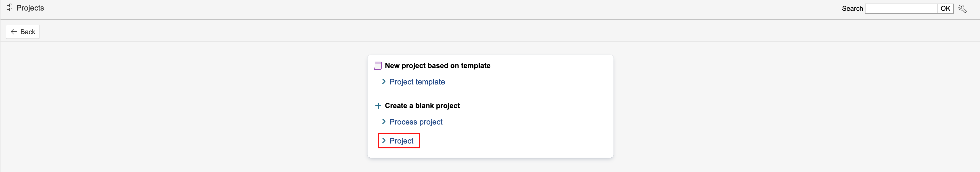Expand the chevron before Project template
980x172 pixels.
pos(383,82)
